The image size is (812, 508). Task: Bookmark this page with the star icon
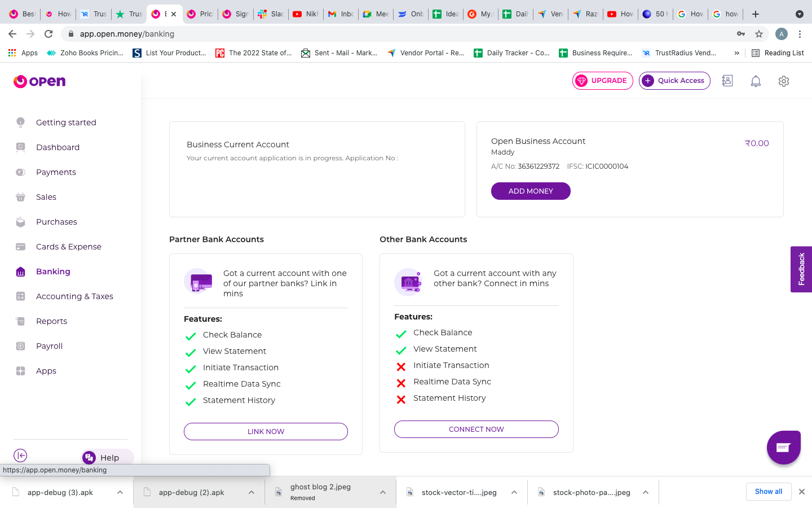pyautogui.click(x=759, y=34)
